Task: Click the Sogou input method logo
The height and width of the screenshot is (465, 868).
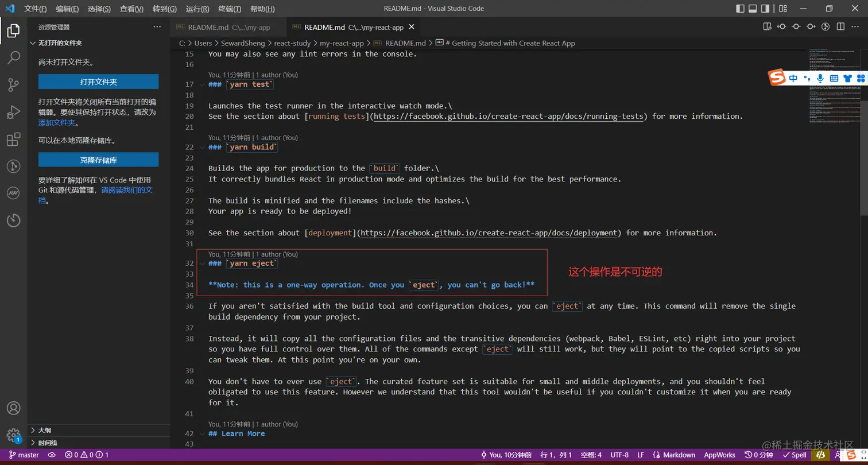Action: [777, 78]
